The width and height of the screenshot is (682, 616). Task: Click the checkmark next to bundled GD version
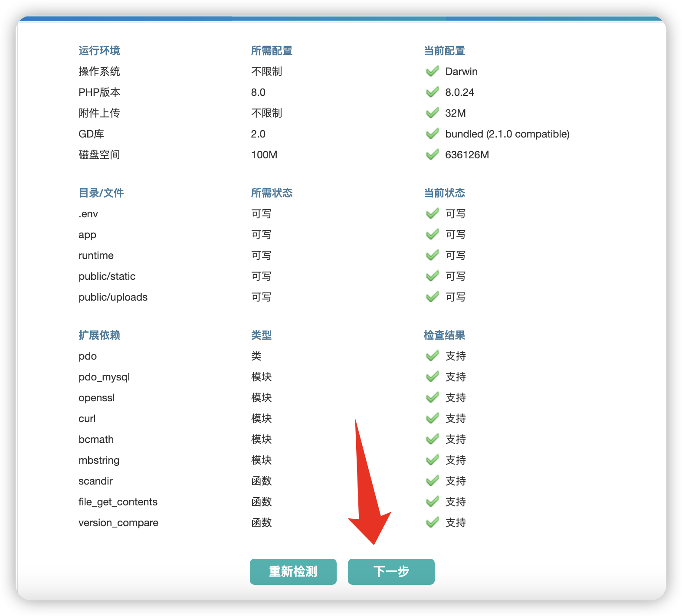[432, 134]
